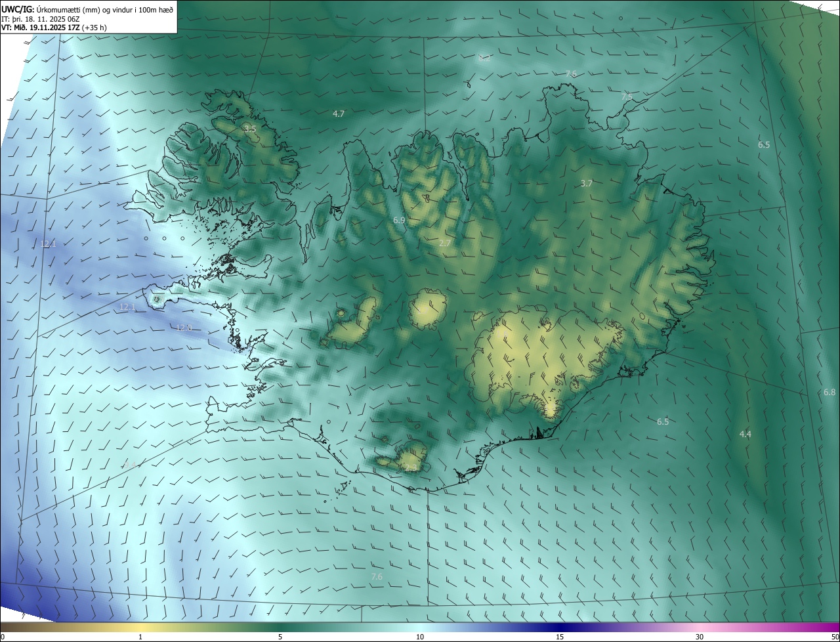Click the 2.3 value on the southern glacier
The height and width of the screenshot is (642, 840).
[411, 468]
